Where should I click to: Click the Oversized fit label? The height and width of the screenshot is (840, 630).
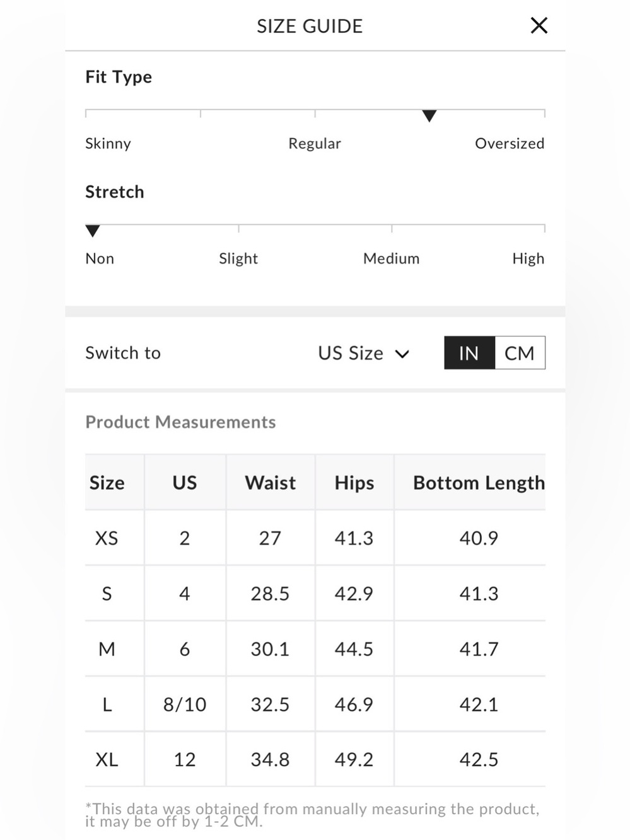(x=510, y=144)
